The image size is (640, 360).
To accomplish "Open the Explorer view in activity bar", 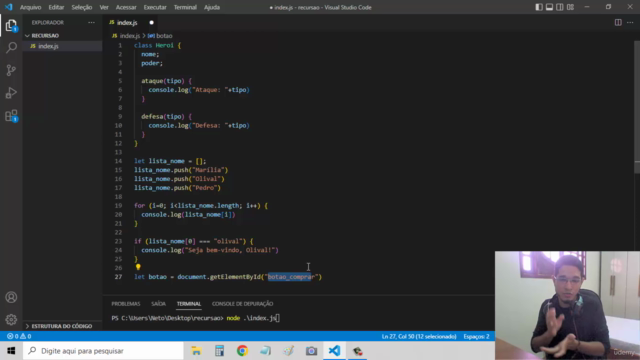I will point(11,26).
